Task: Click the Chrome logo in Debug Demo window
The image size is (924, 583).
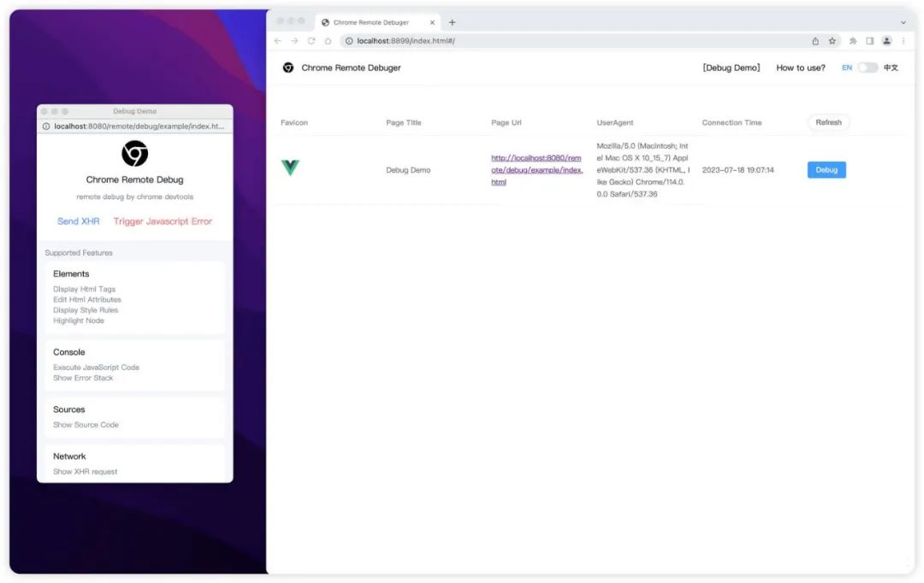Action: point(134,154)
